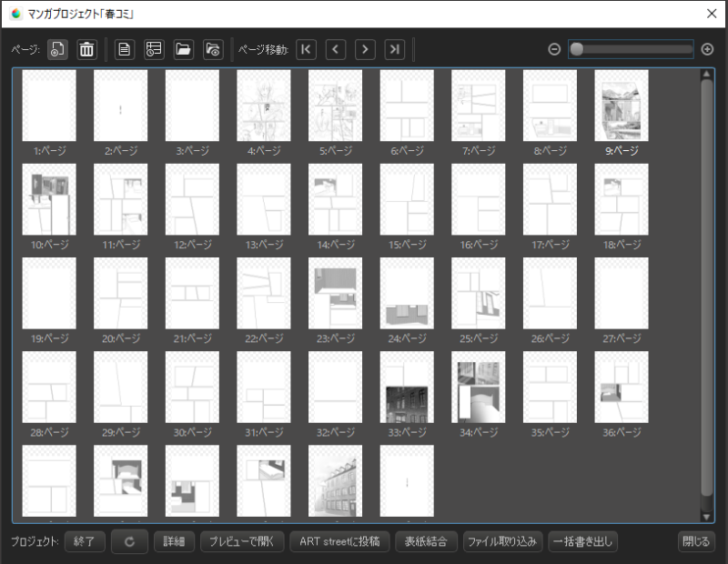Click the 12:ページ label

[193, 245]
